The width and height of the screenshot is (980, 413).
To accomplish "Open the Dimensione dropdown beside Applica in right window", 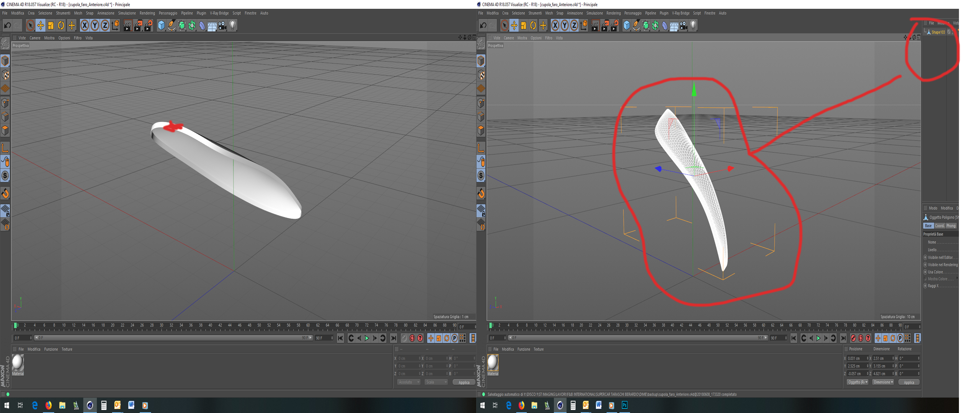I will tap(883, 382).
